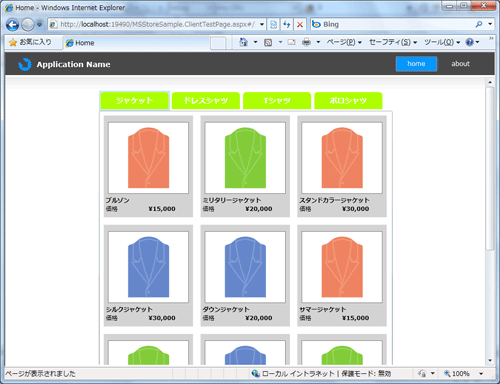Image resolution: width=500 pixels, height=384 pixels.
Task: Select the ポロシャツ category tab
Action: [348, 101]
